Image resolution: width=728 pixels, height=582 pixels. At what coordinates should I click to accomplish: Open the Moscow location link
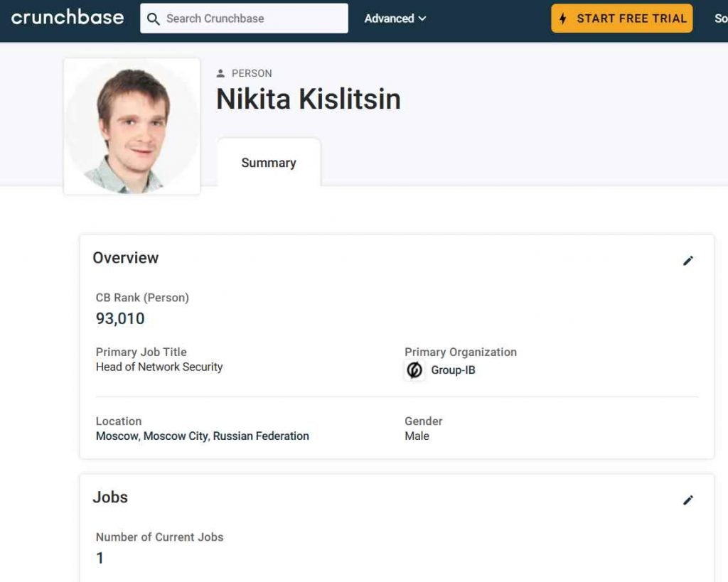click(117, 436)
